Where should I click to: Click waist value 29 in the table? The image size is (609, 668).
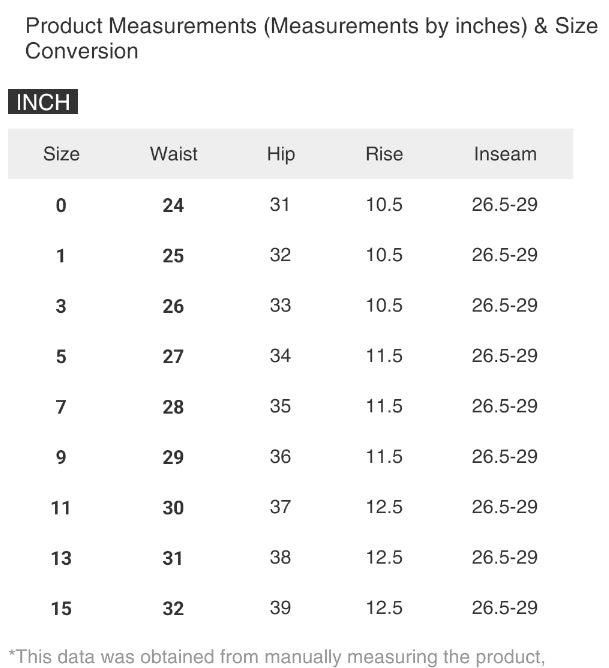(173, 457)
